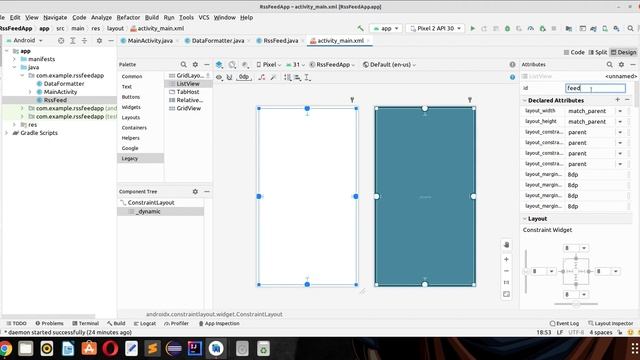Collapse Declared Attributes section
The image size is (640, 360).
(x=524, y=100)
